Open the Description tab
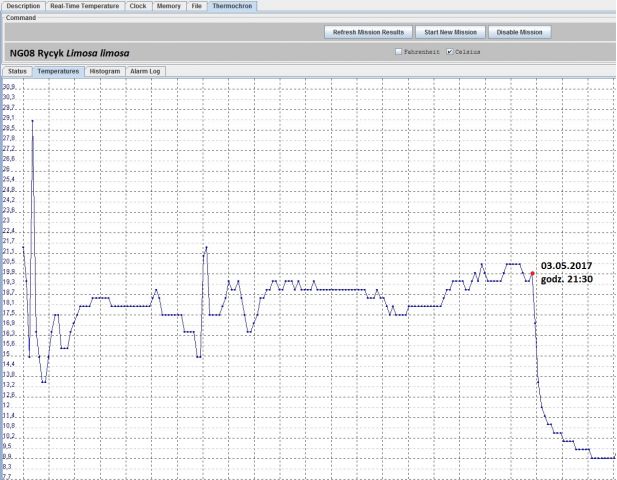The width and height of the screenshot is (617, 480). click(x=23, y=6)
